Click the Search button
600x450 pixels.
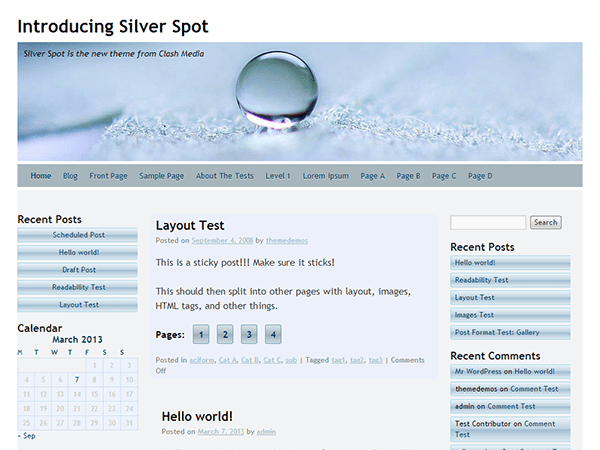[x=546, y=222]
